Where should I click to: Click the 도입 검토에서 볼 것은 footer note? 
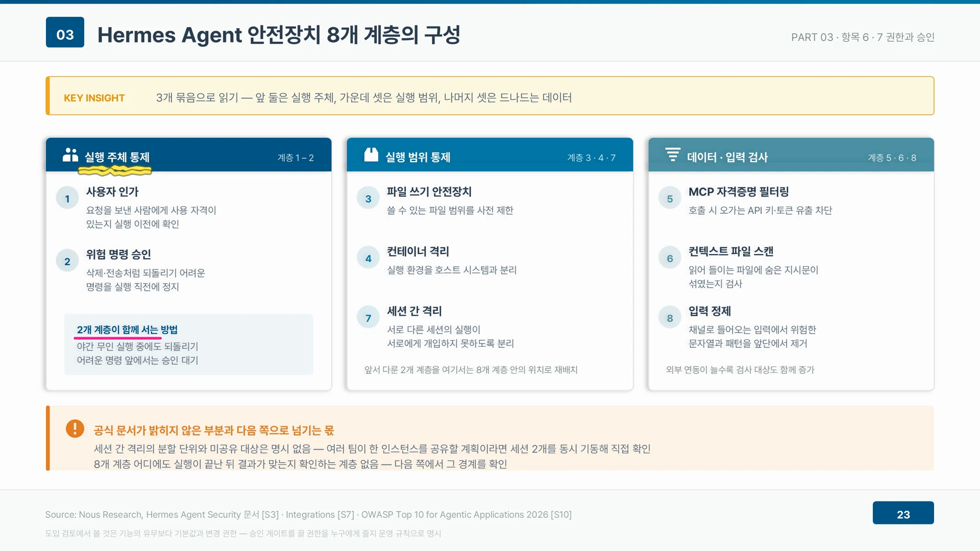click(x=243, y=534)
